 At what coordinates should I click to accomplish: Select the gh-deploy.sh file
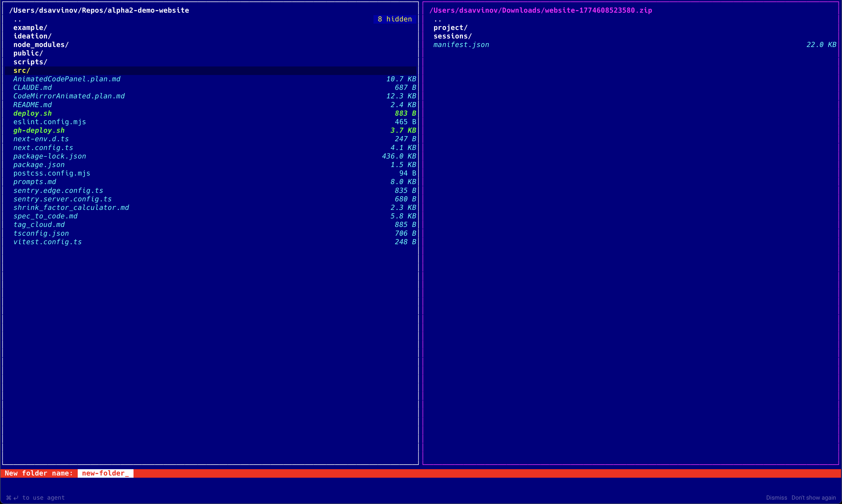click(x=39, y=131)
